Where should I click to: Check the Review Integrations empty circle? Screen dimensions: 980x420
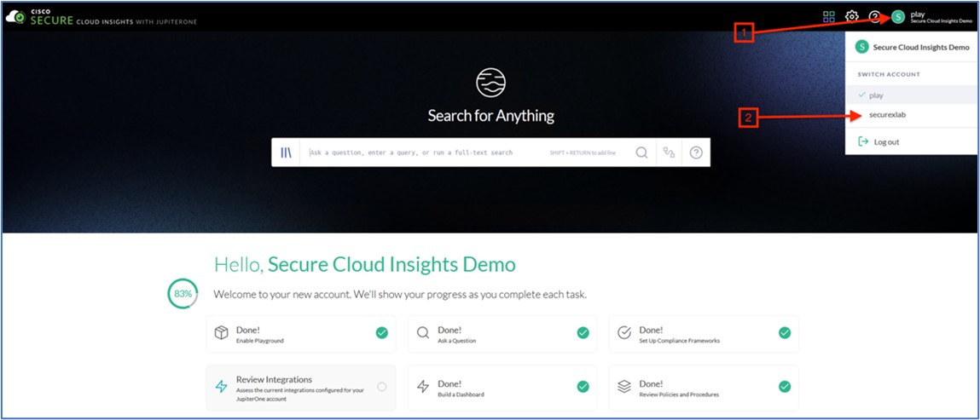coord(382,387)
